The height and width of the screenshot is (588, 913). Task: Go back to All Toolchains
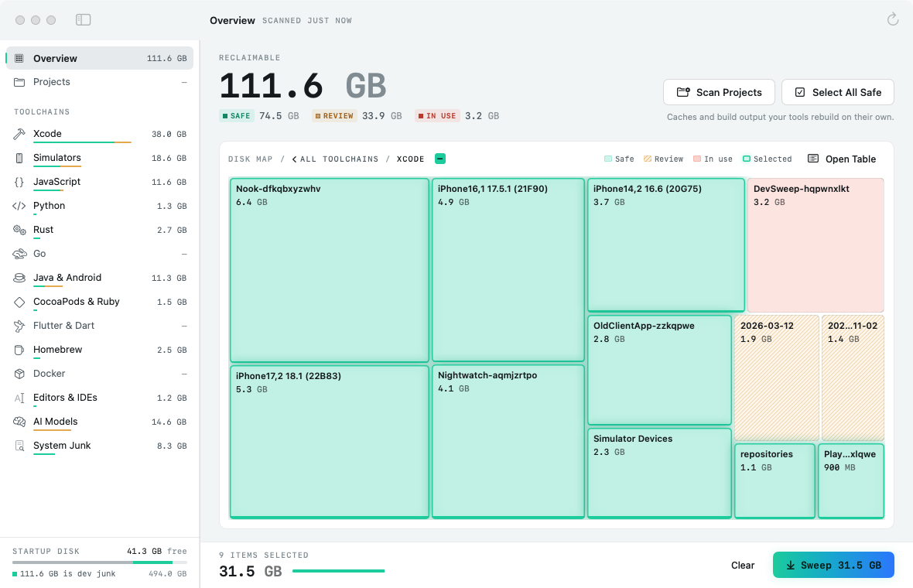(x=335, y=159)
